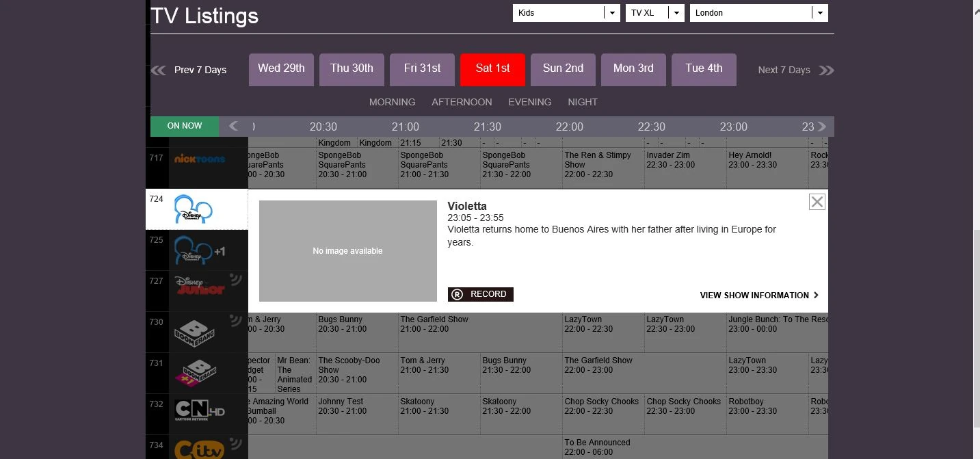The width and height of the screenshot is (980, 459).
Task: Switch to the Sun 2nd tab
Action: click(563, 69)
